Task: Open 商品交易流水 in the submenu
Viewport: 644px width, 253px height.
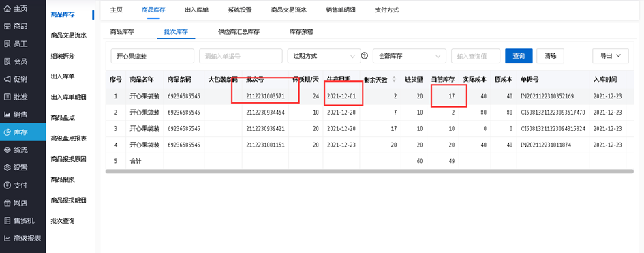Action: [69, 35]
